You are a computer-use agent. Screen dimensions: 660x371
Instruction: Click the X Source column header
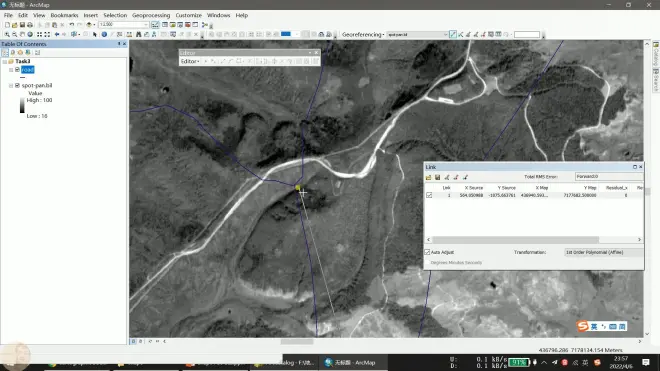[474, 188]
